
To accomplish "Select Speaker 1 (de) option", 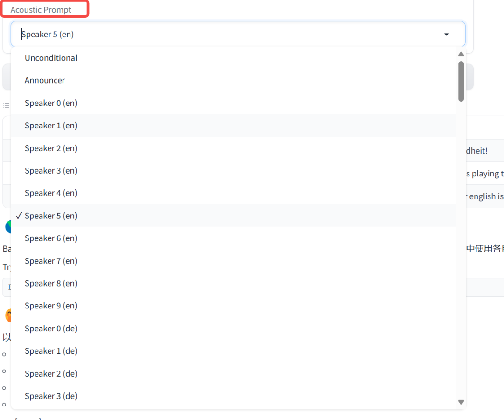I will click(51, 351).
